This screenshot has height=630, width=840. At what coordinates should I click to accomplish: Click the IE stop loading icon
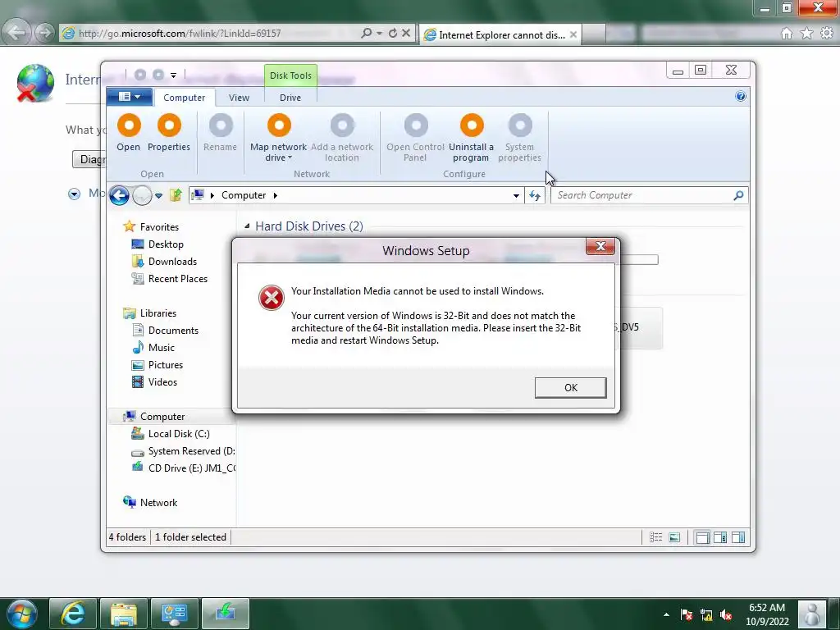click(x=406, y=33)
